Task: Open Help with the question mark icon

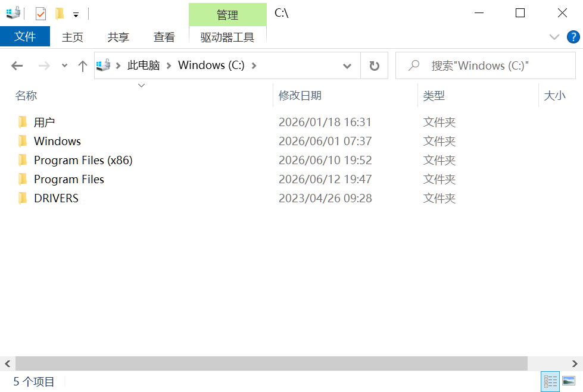Action: pos(573,37)
